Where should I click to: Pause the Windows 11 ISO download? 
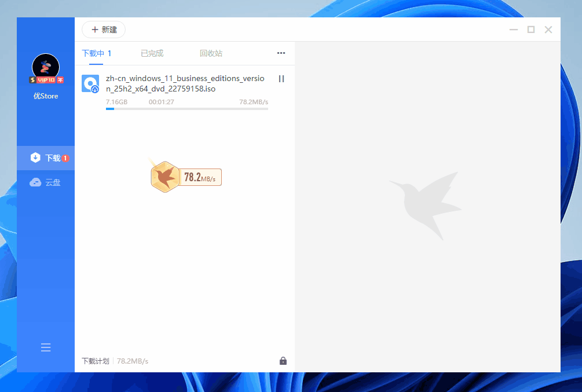pos(281,79)
